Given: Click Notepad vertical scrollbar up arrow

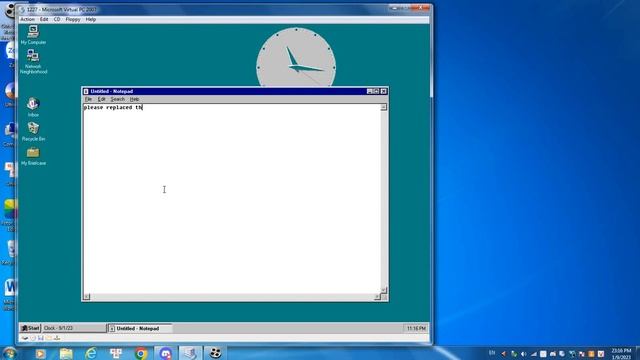Looking at the screenshot, I should (x=384, y=107).
